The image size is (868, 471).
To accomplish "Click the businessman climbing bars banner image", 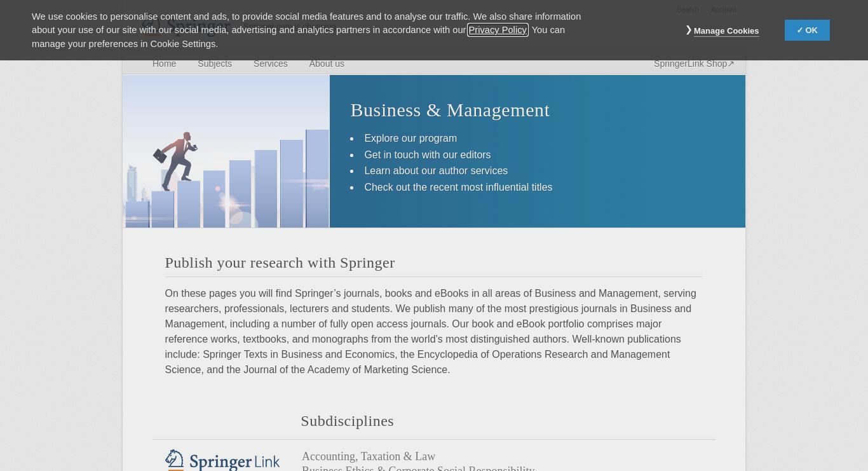I will pos(226,151).
